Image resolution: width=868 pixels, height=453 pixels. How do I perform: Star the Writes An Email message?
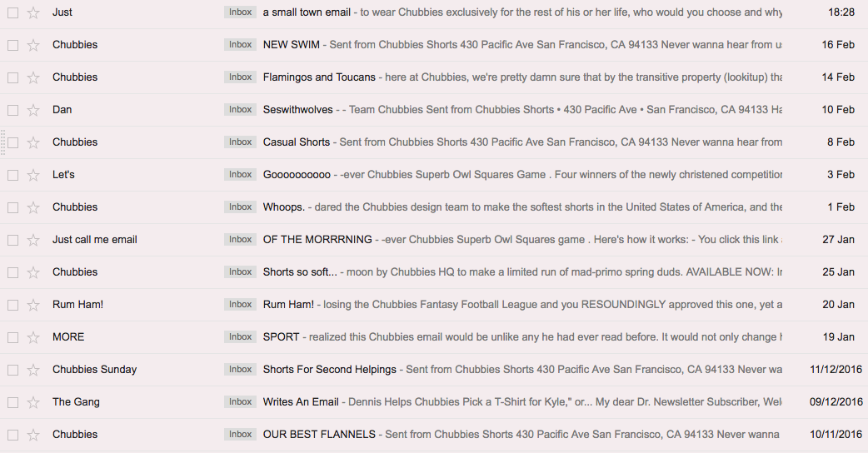pyautogui.click(x=33, y=402)
